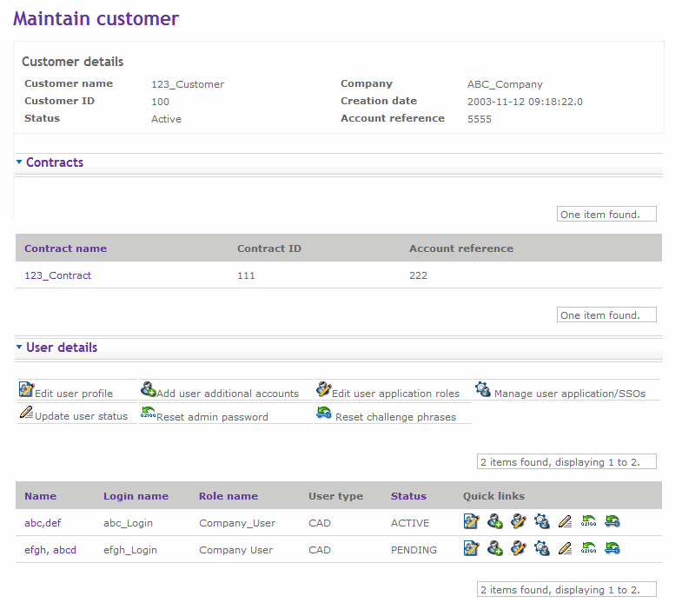Collapse the User details section triangle
This screenshot has height=616, width=682.
pyautogui.click(x=19, y=348)
